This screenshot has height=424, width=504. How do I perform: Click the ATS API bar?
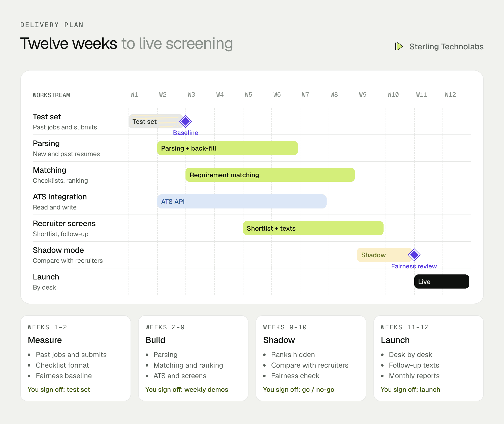coord(242,201)
